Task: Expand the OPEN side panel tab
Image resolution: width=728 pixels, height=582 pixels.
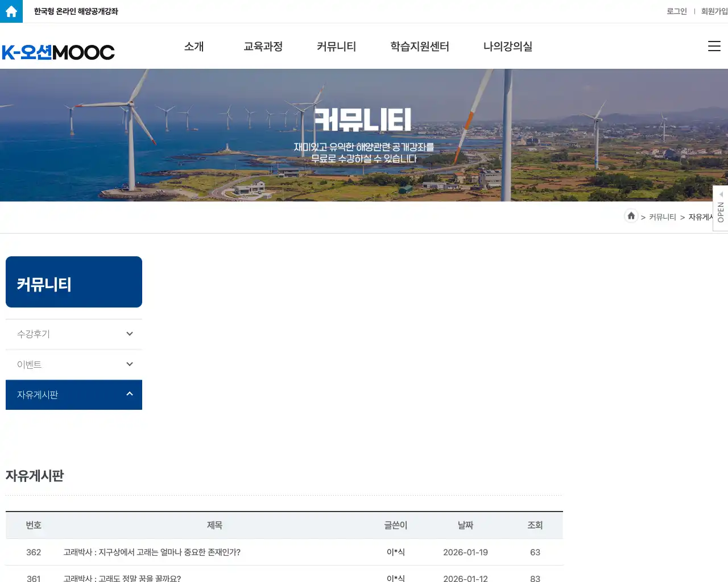Action: [721, 208]
